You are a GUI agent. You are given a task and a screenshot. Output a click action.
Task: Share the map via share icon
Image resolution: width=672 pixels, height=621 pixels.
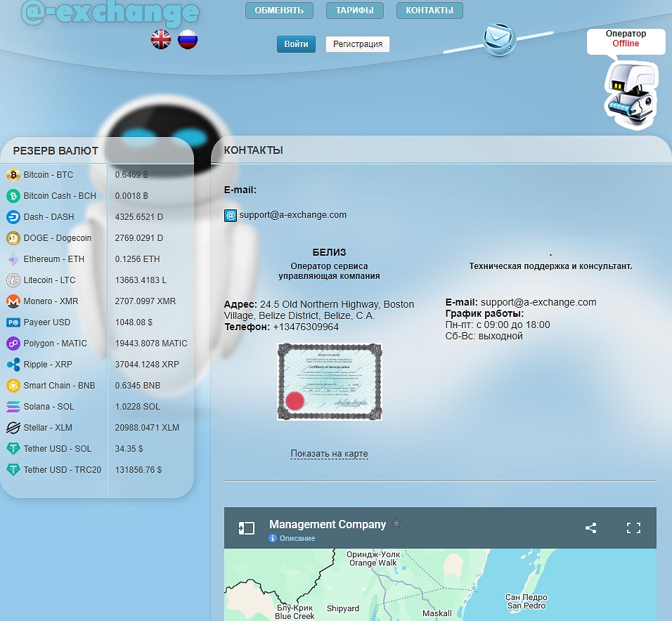point(590,528)
